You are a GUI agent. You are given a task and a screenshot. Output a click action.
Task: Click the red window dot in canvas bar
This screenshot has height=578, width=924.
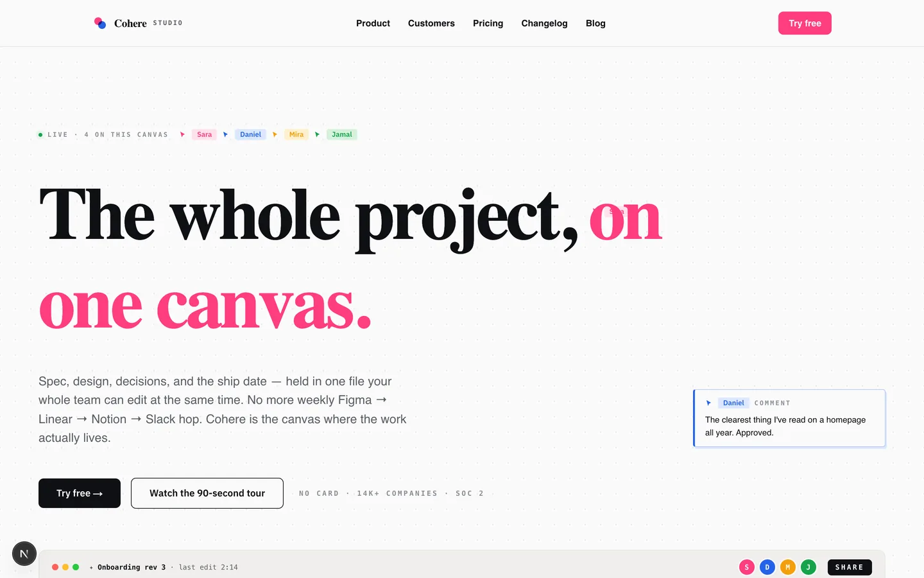55,567
